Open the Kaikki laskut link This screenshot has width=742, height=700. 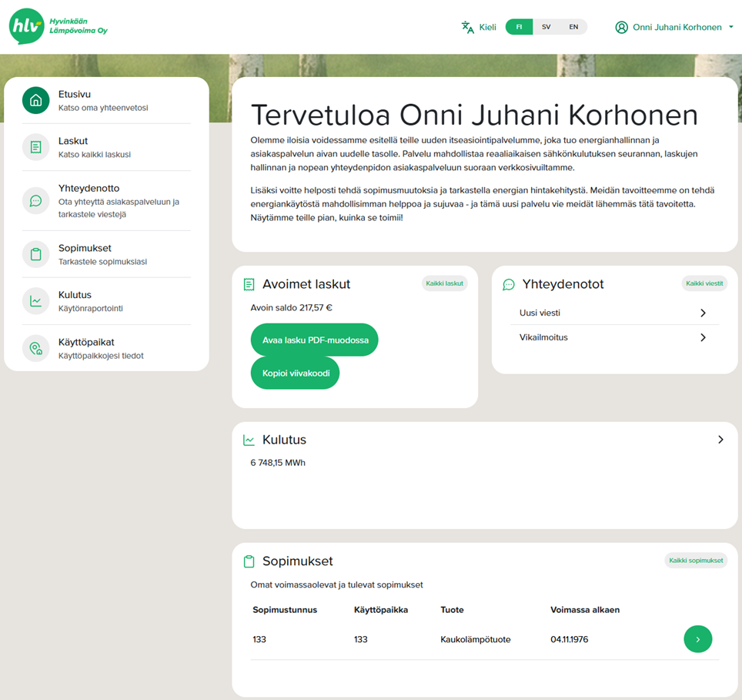(x=444, y=283)
